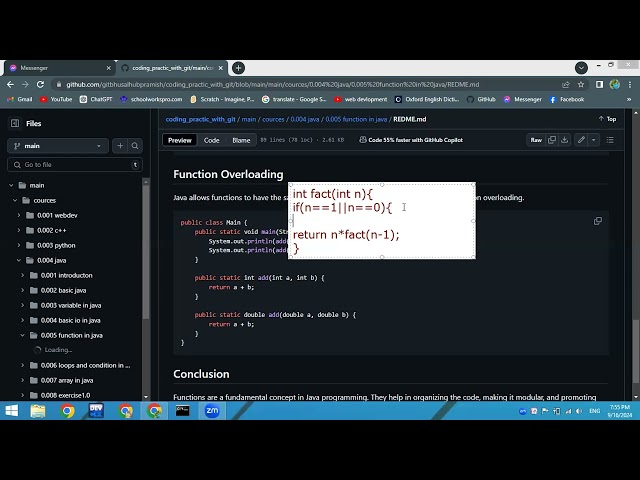Reload the GitHub page
Image resolution: width=640 pixels, height=480 pixels.
[40, 84]
